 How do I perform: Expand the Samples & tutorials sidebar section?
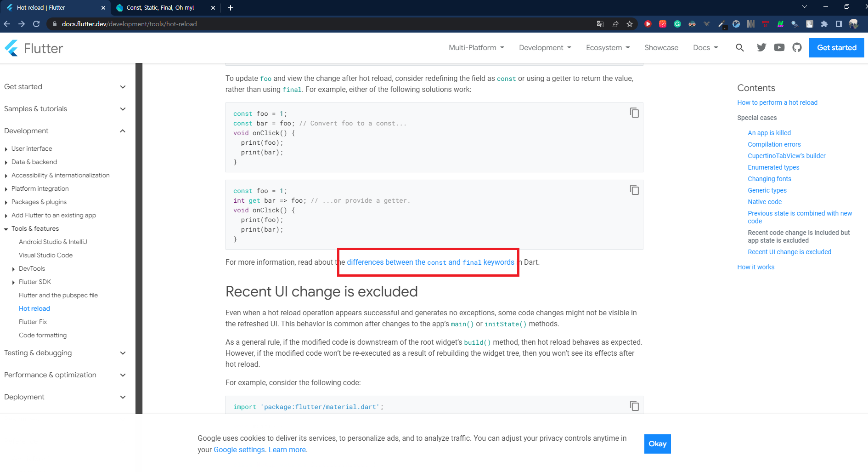65,109
